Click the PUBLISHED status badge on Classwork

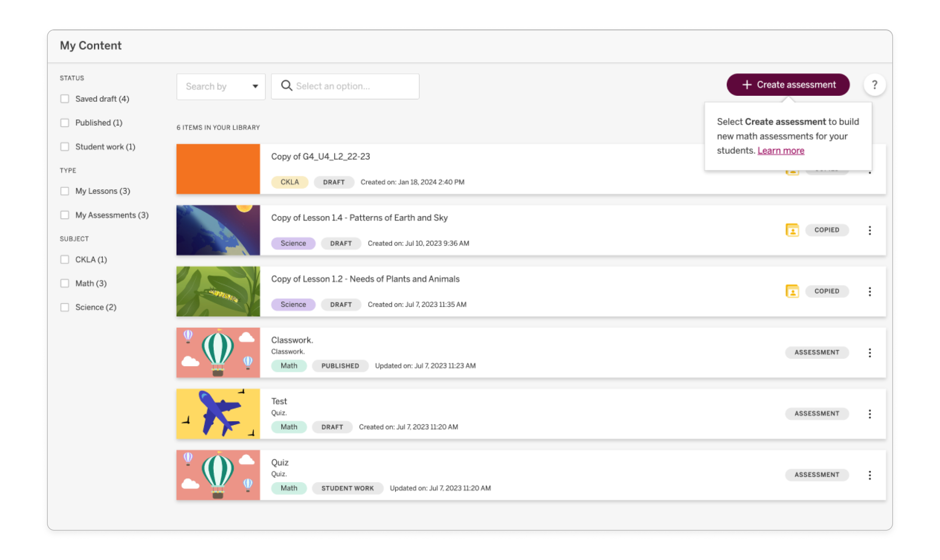[x=340, y=366]
